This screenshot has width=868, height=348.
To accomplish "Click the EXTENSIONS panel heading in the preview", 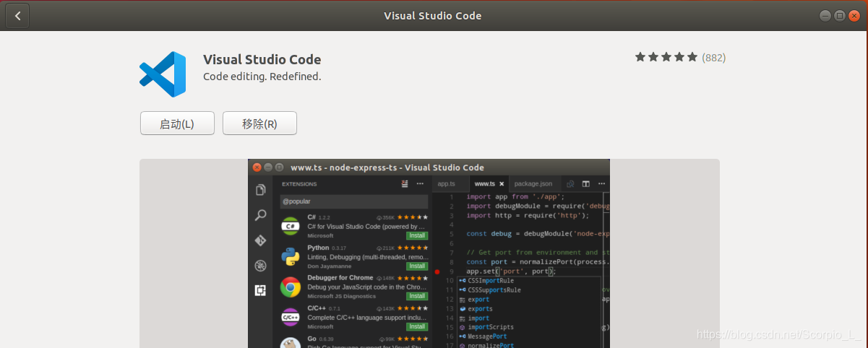I will pyautogui.click(x=299, y=184).
